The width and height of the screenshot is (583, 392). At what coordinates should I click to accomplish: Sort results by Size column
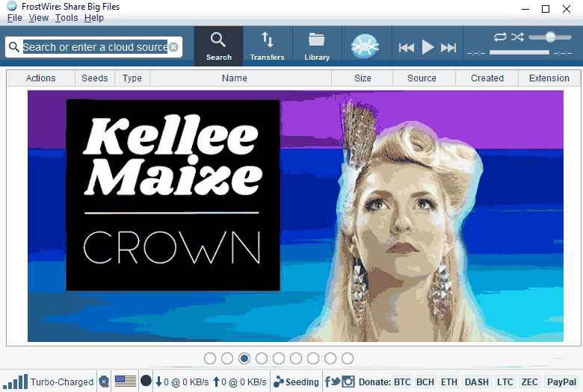[x=363, y=78]
